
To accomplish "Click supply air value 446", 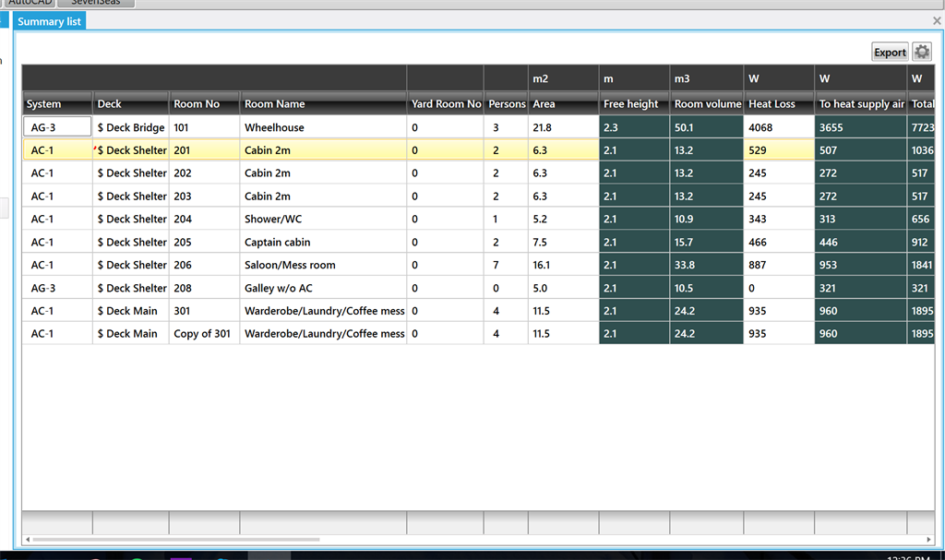I will (861, 242).
